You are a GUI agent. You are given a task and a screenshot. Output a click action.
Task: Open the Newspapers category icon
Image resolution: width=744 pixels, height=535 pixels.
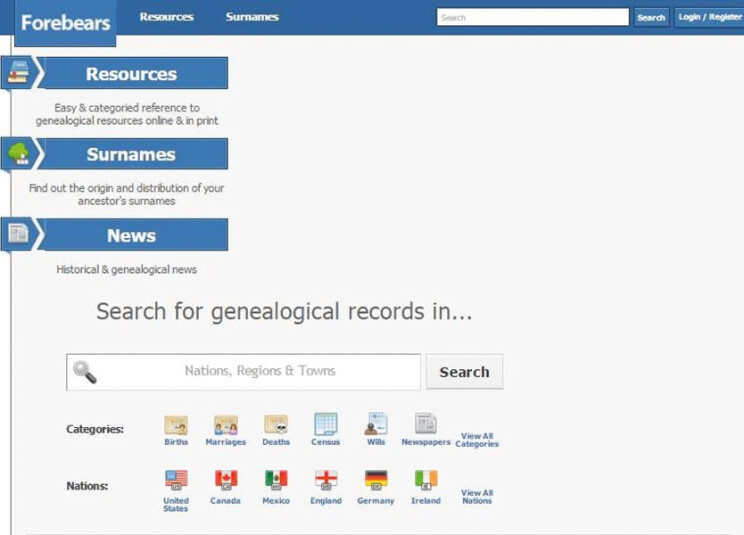pyautogui.click(x=426, y=424)
